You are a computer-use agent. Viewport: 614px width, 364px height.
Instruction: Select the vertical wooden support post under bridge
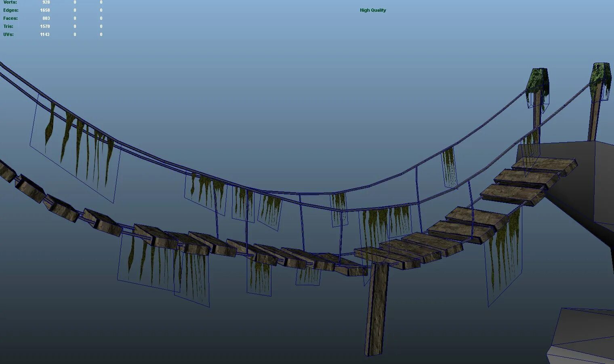click(376, 309)
